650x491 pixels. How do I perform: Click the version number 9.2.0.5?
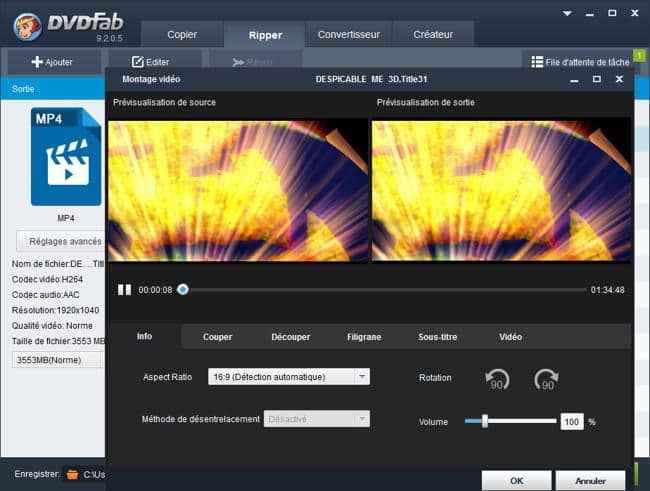point(109,39)
